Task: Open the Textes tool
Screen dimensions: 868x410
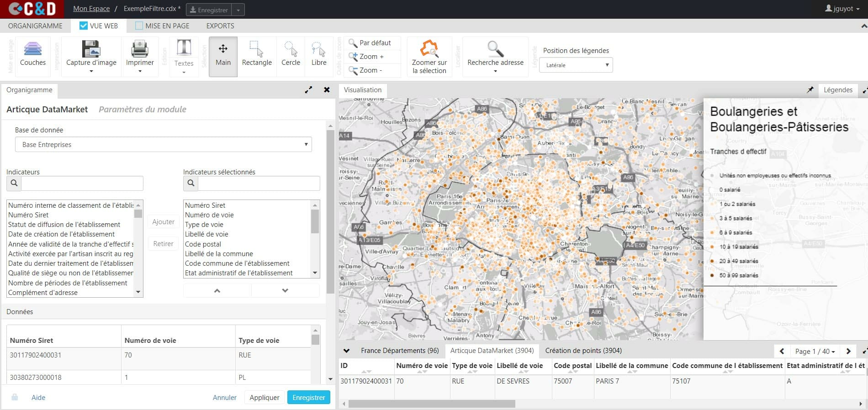Action: point(184,57)
